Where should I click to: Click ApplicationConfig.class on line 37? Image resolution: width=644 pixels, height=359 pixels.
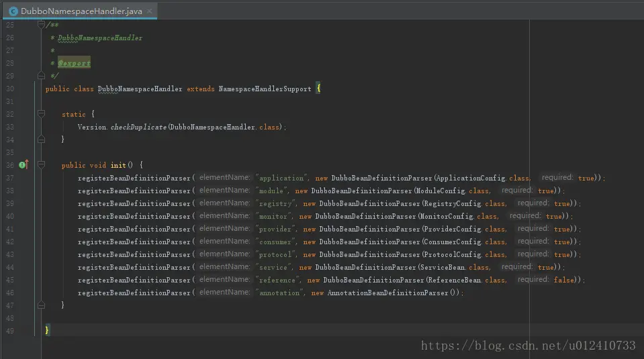[x=482, y=178]
